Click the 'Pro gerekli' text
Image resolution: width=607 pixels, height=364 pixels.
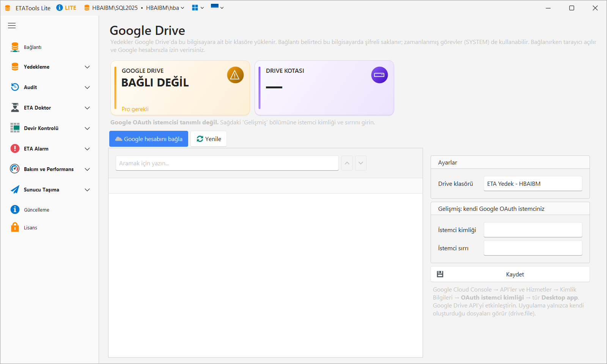(135, 109)
